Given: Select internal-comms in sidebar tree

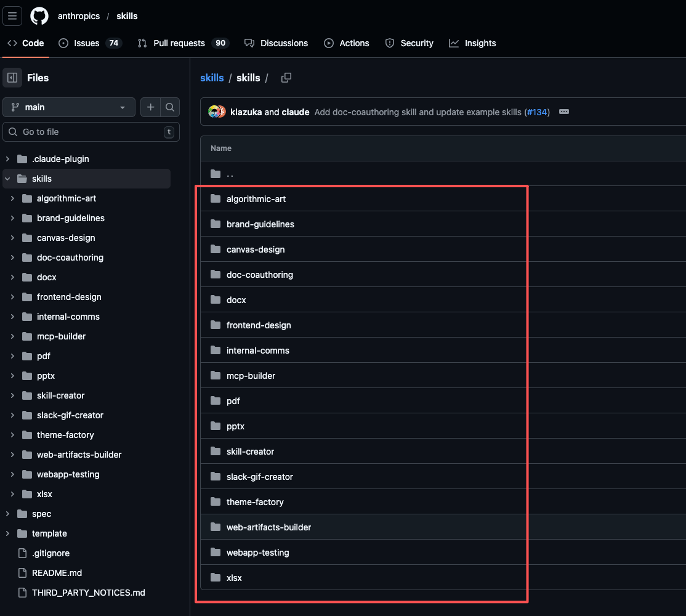Looking at the screenshot, I should point(68,317).
